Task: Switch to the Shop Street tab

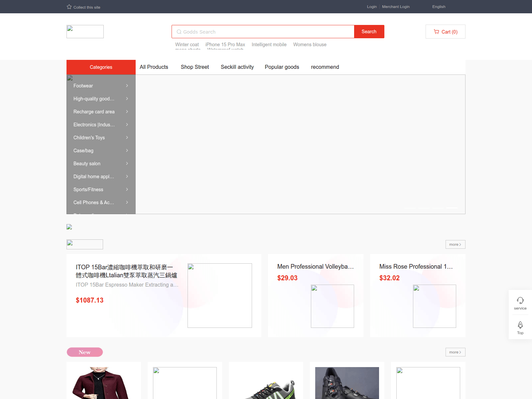Action: pos(195,67)
